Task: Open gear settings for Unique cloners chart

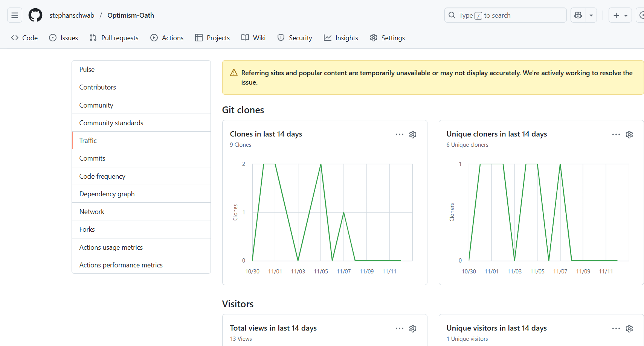Action: [629, 135]
